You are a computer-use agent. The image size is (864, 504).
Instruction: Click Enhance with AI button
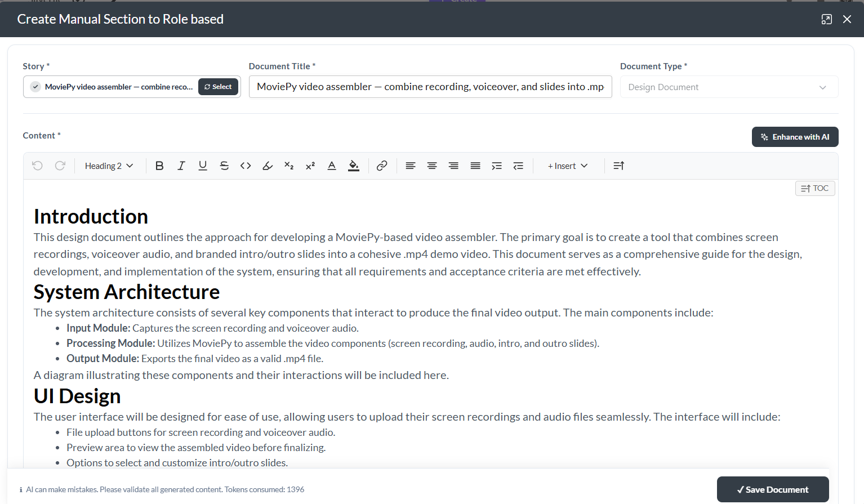pos(795,137)
